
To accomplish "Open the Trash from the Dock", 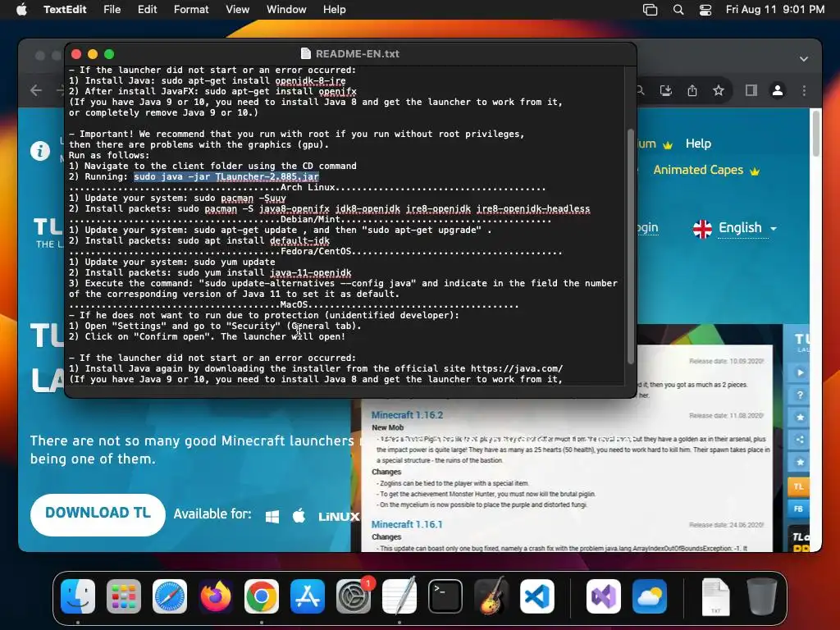I will [x=762, y=596].
